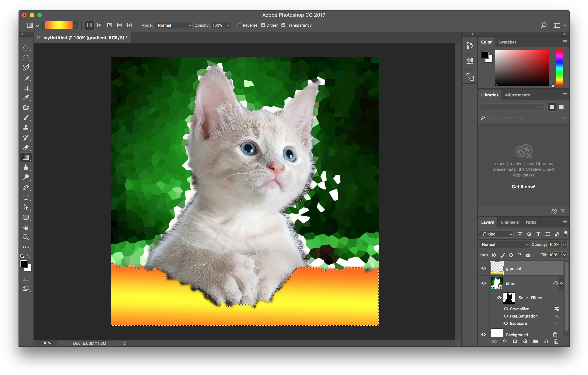Select the Move tool
588x375 pixels.
[x=26, y=48]
